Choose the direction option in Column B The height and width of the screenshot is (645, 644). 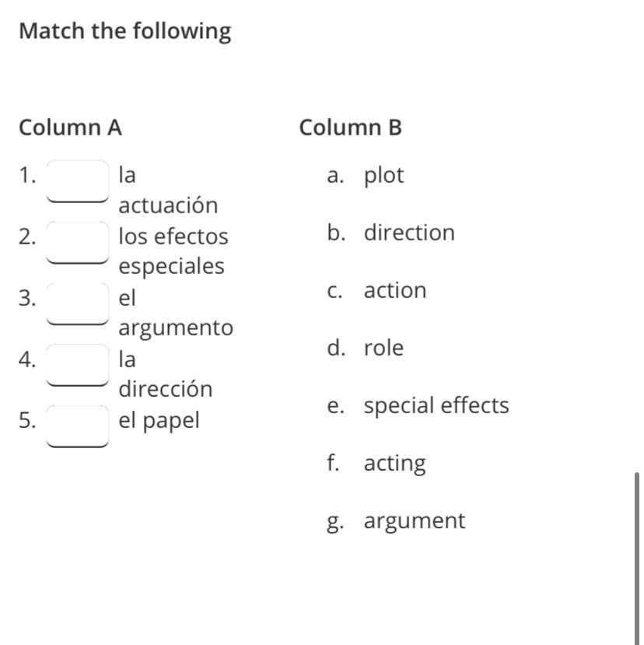pos(390,233)
